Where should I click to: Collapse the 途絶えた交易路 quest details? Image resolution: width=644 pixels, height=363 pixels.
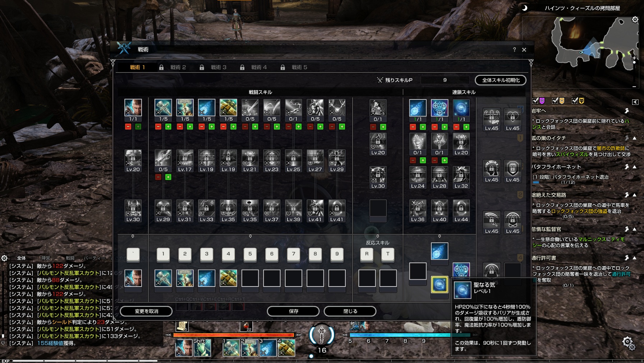(x=635, y=195)
